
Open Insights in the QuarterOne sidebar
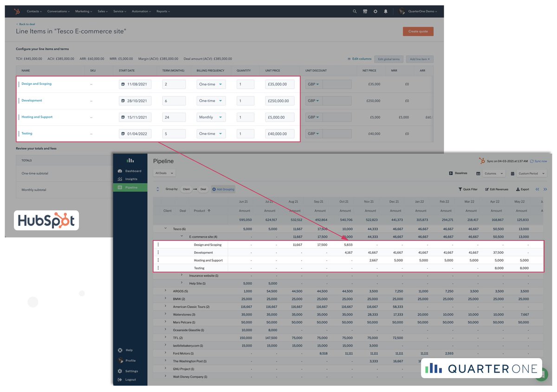(130, 179)
